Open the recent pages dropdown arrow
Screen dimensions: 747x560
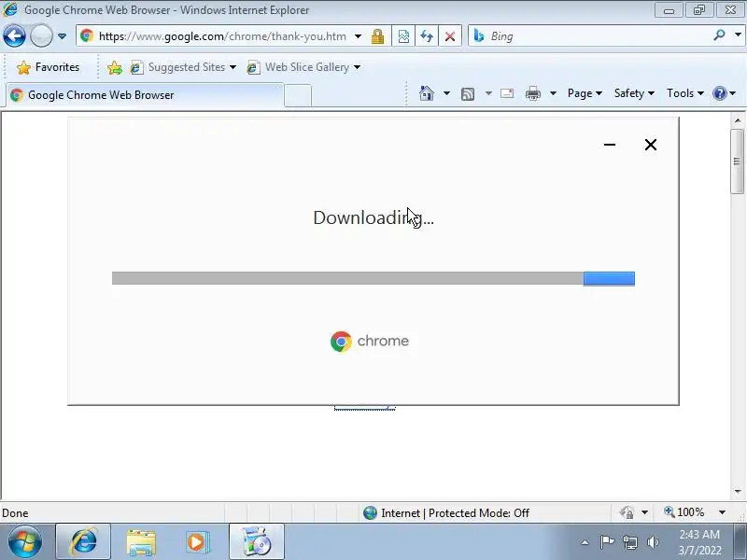(62, 36)
